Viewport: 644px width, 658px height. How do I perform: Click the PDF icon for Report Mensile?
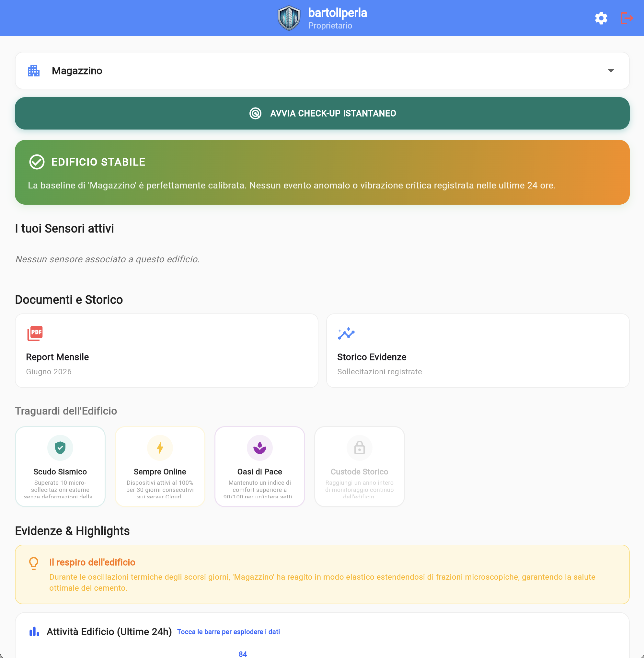pyautogui.click(x=35, y=334)
